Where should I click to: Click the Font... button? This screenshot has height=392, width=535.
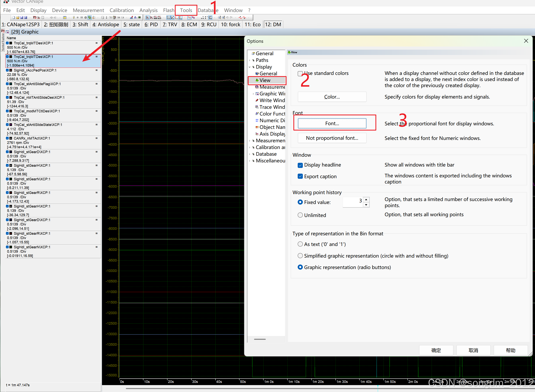[x=332, y=123]
